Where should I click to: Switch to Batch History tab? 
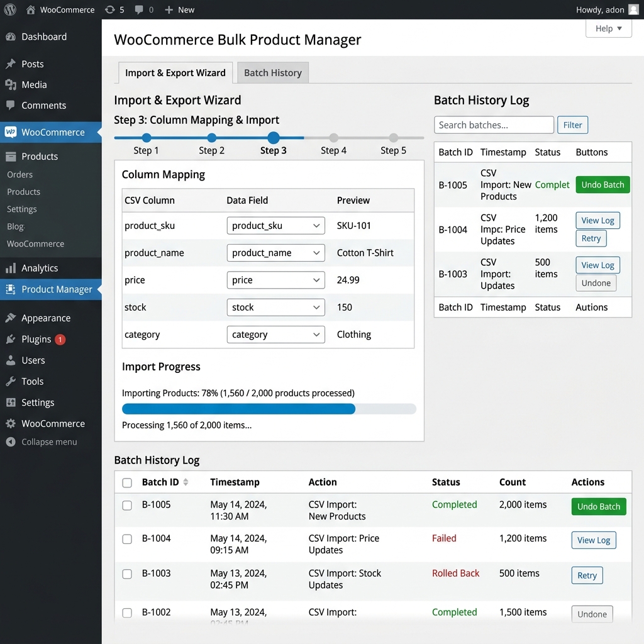[x=273, y=73]
